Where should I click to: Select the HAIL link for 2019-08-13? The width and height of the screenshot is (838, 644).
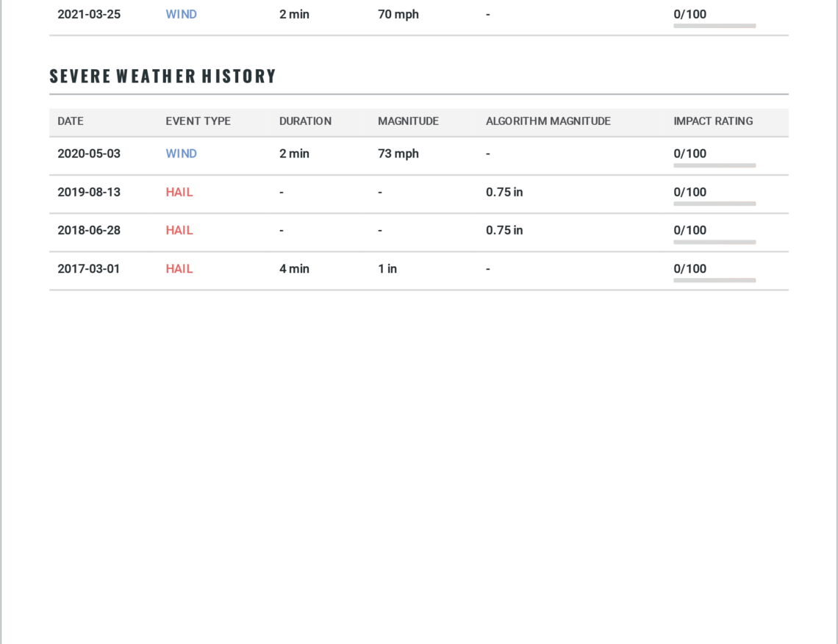(179, 192)
